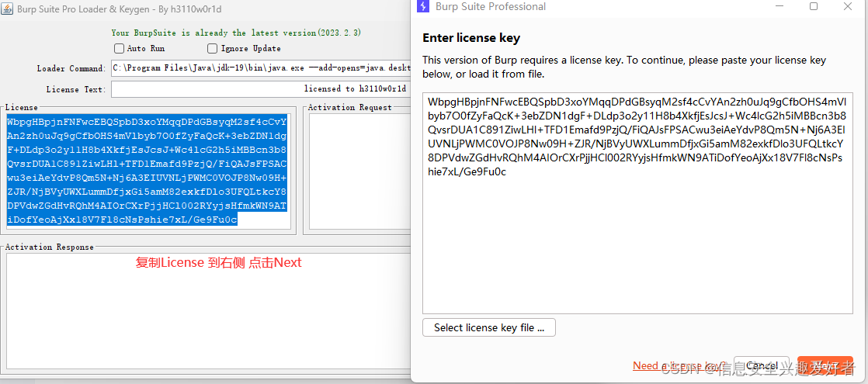
Task: Click the highlighted License text area in Keygen
Action: pos(148,171)
